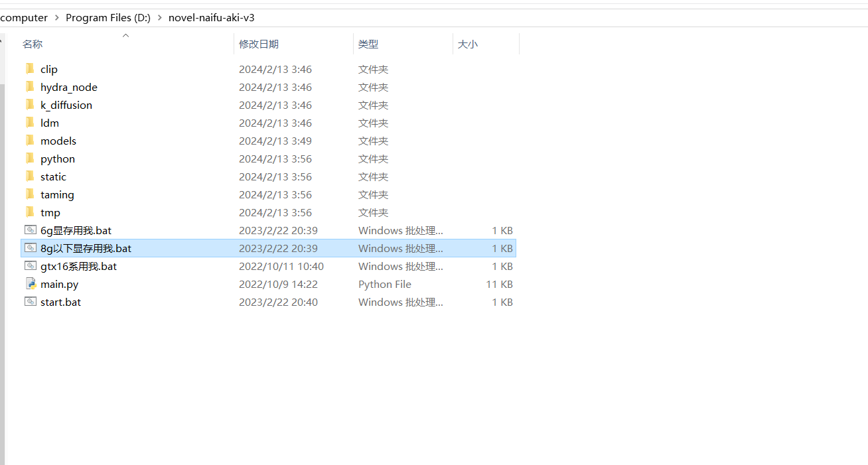The image size is (868, 465).
Task: Click the Python File type cell
Action: point(385,284)
